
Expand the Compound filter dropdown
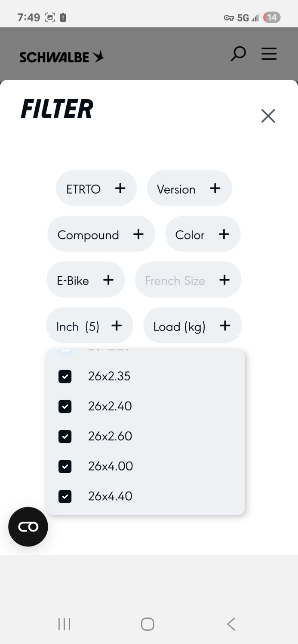[x=101, y=234]
